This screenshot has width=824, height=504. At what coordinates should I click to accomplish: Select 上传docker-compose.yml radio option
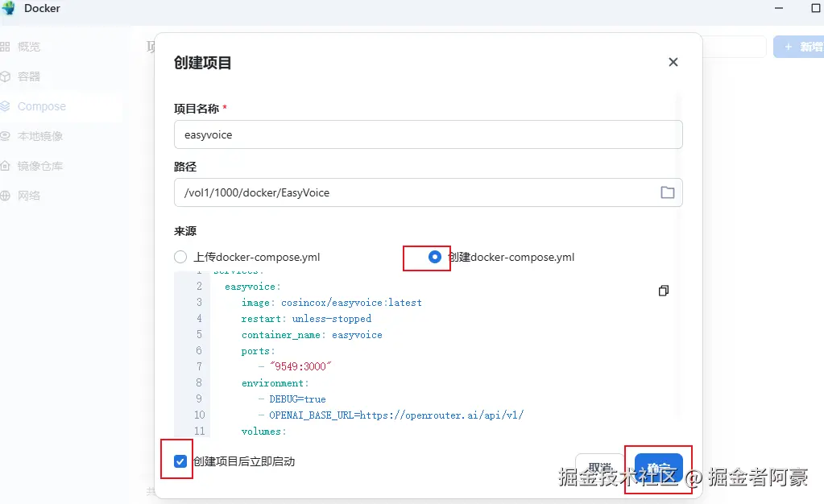click(180, 257)
